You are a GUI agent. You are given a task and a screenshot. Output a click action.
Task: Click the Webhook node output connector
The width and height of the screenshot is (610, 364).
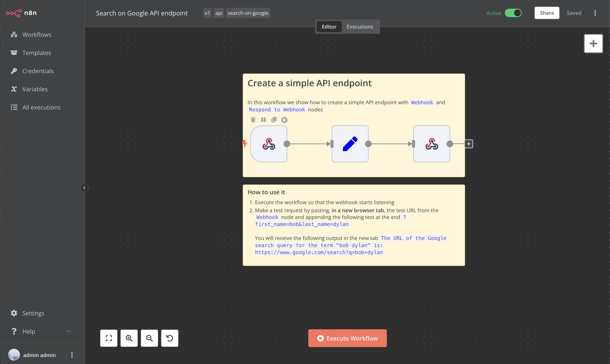pos(287,144)
